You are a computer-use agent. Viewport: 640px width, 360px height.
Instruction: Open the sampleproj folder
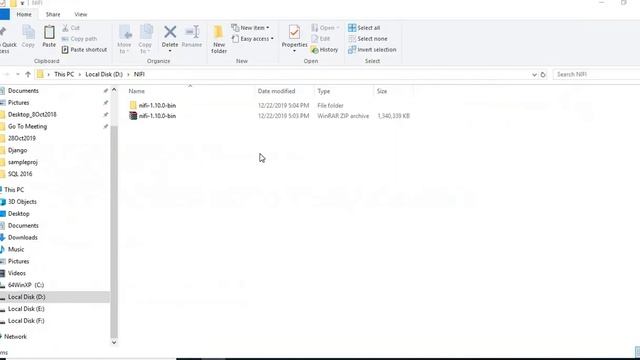(x=23, y=162)
